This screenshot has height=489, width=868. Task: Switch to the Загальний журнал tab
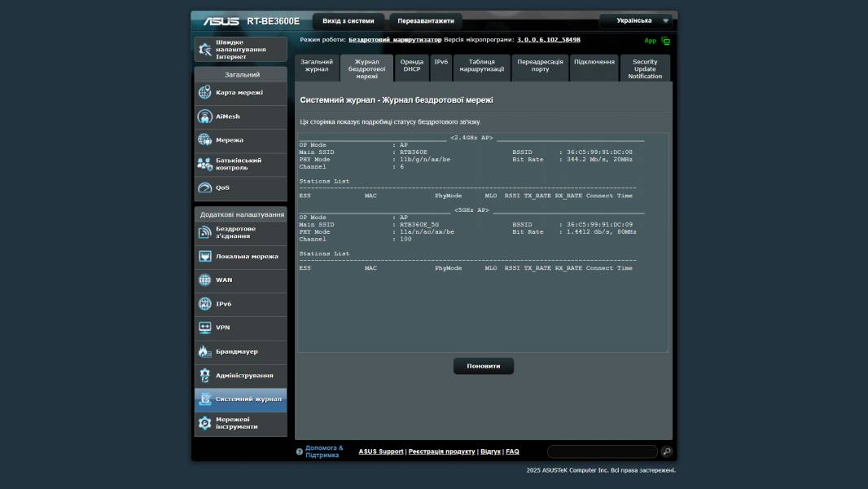[x=317, y=68]
